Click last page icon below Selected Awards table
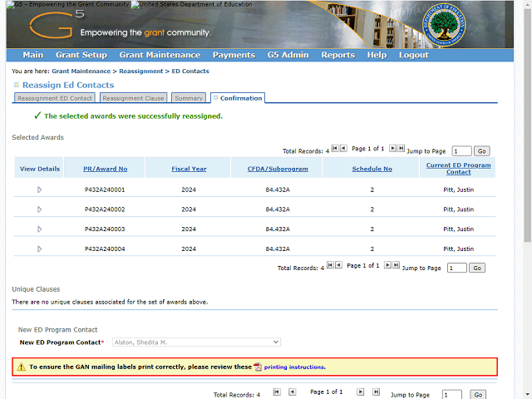The image size is (532, 399). [x=397, y=265]
